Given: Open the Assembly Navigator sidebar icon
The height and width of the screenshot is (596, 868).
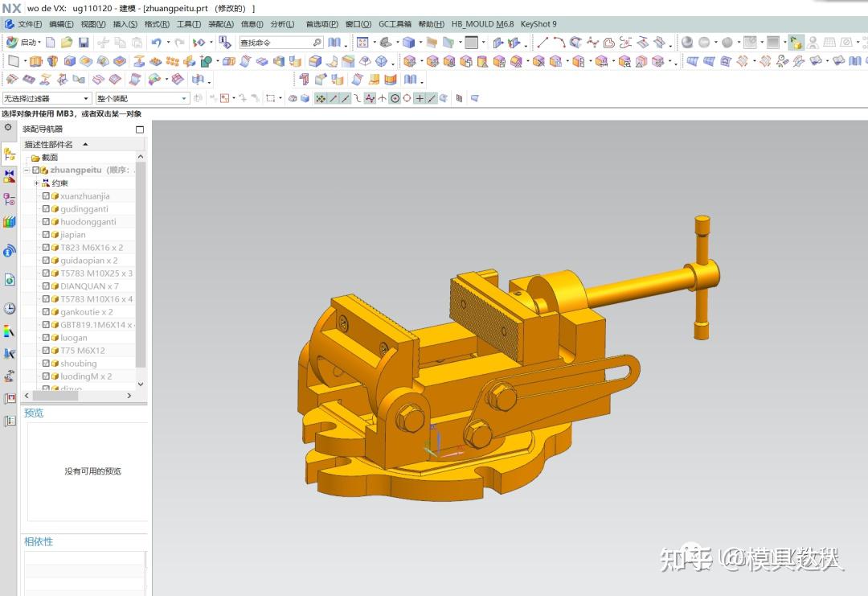Looking at the screenshot, I should coord(10,154).
